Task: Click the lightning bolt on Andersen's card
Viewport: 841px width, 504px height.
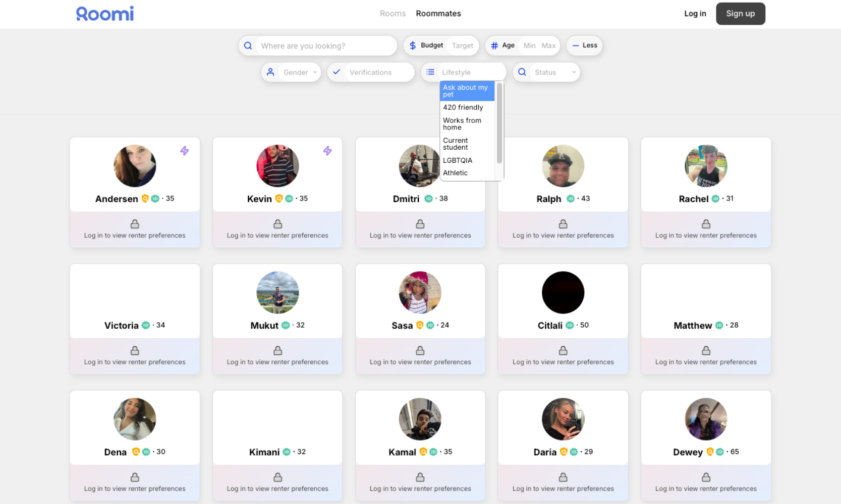Action: [x=185, y=151]
